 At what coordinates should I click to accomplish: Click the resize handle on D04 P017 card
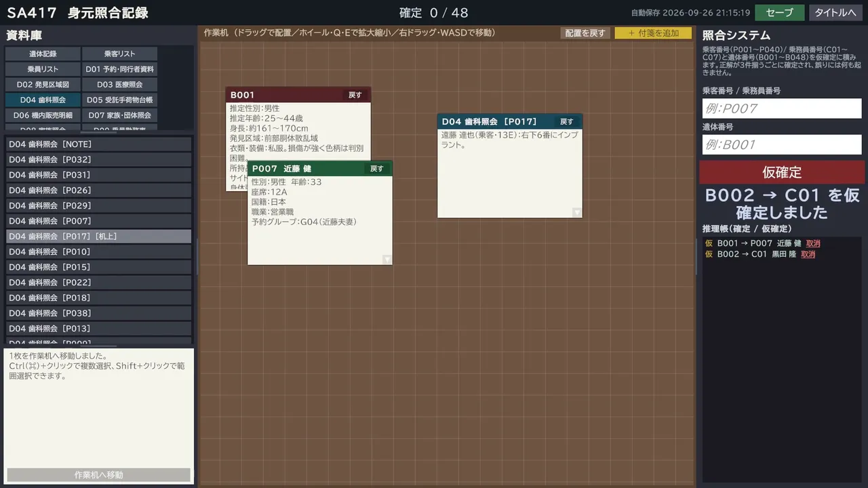576,212
